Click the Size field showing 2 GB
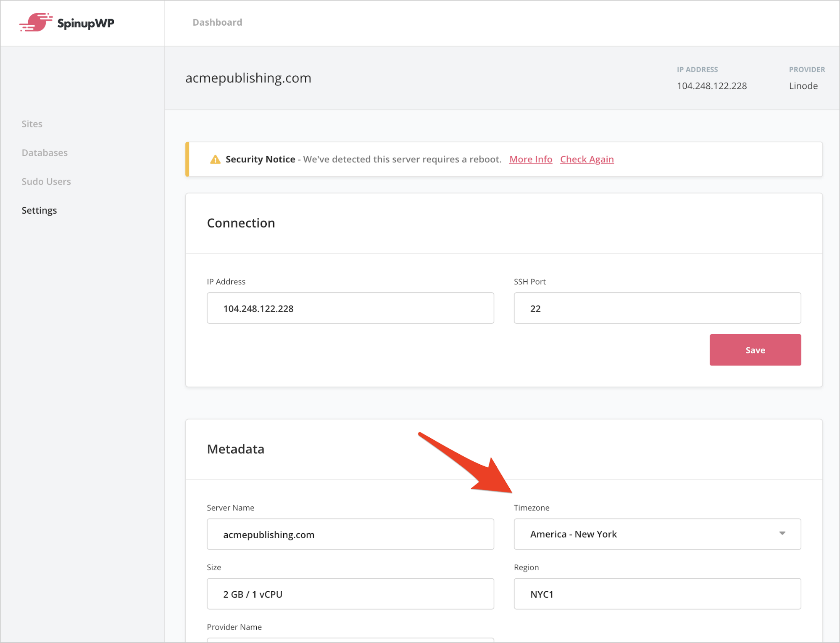 pos(350,594)
